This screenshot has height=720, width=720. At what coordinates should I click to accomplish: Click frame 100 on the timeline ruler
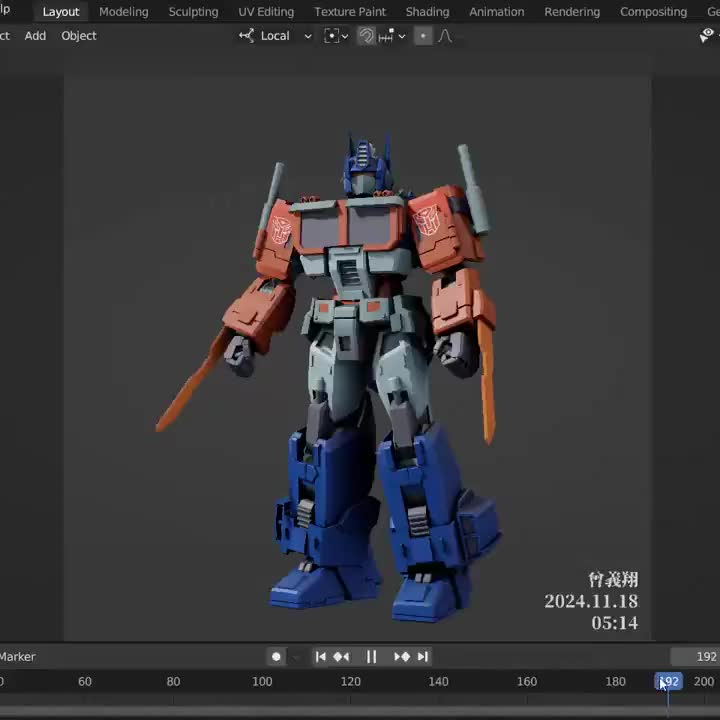pos(262,681)
